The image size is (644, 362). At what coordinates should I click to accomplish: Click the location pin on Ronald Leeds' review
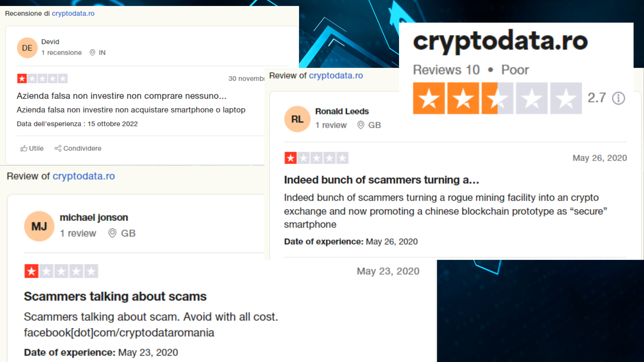361,125
